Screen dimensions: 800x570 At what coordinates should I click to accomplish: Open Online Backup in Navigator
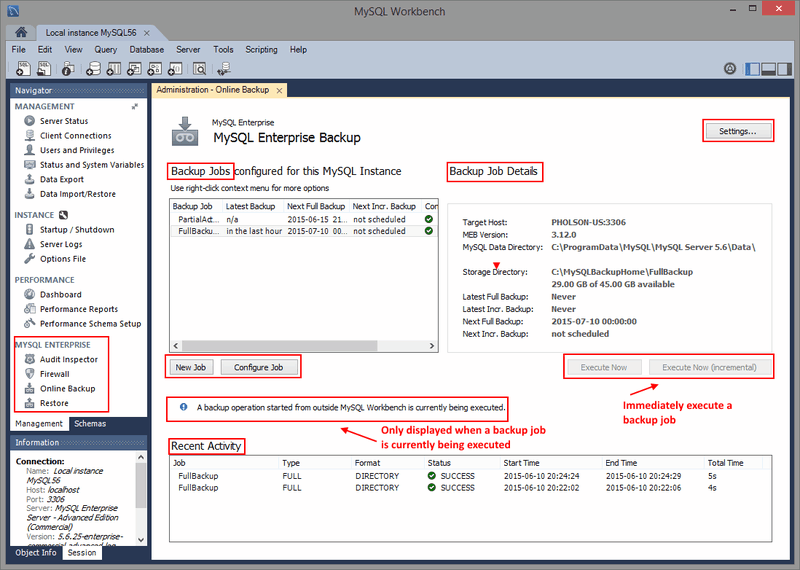coord(67,388)
